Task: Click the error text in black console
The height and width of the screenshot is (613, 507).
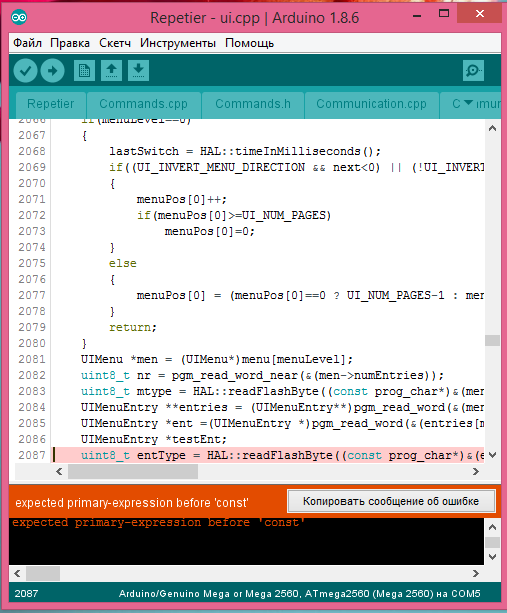Action: 158,522
